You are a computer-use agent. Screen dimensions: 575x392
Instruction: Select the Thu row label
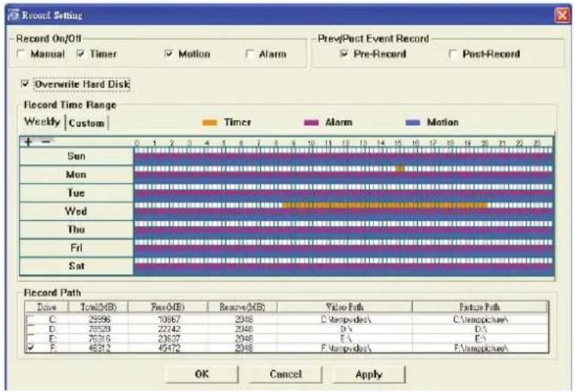[x=76, y=229]
